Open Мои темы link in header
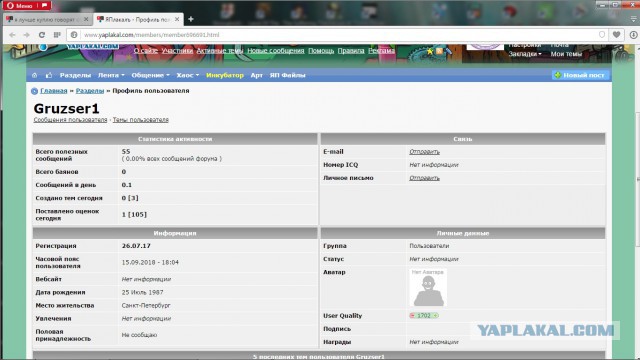Screen dimensions: 640x360 pos(566,54)
